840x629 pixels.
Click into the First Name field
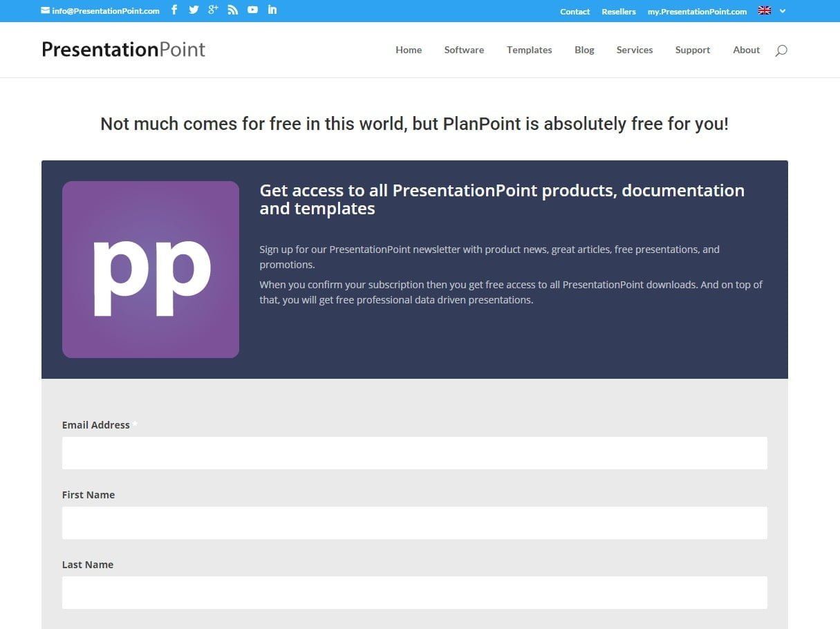(415, 523)
